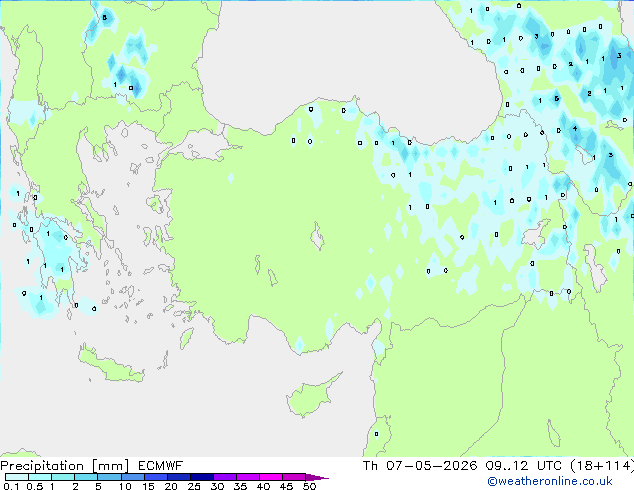Pick the 25 to 30 mm dark blue swatch
The height and width of the screenshot is (490, 634).
pos(202,477)
